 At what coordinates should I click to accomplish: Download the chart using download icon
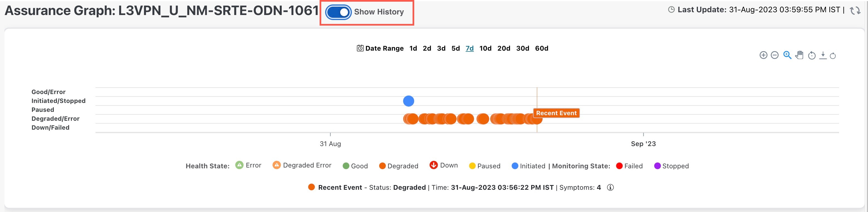point(823,55)
